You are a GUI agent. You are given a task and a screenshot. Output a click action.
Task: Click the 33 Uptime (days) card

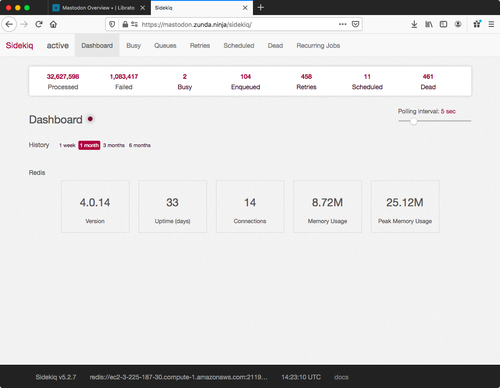(x=172, y=207)
